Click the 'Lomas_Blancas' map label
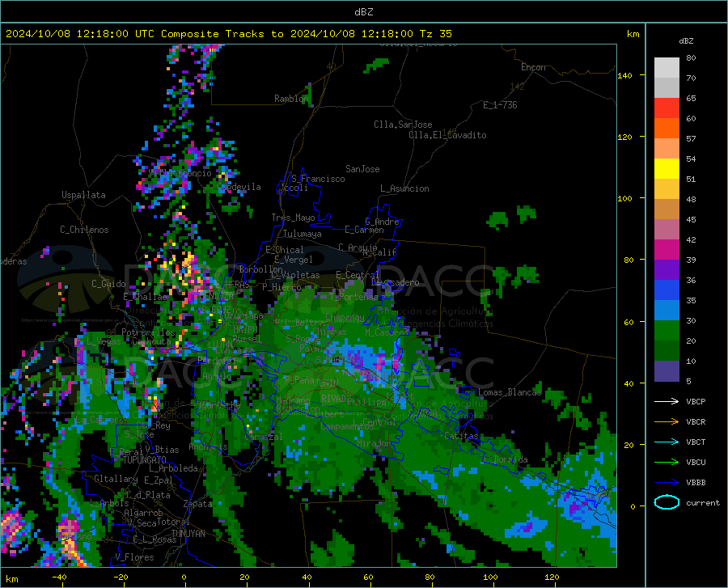The image size is (728, 588). point(510,392)
